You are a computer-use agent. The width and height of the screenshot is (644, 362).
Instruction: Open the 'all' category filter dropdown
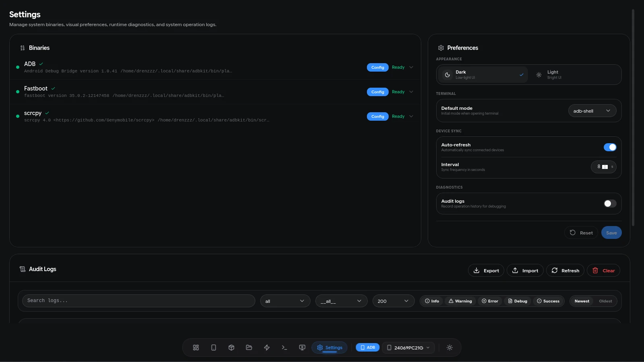pyautogui.click(x=285, y=301)
